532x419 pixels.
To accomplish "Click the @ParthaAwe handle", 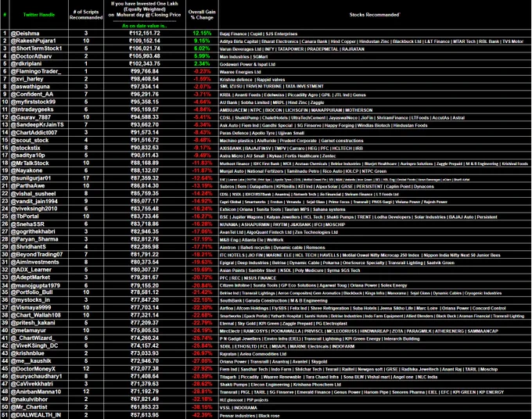I will click(28, 186).
